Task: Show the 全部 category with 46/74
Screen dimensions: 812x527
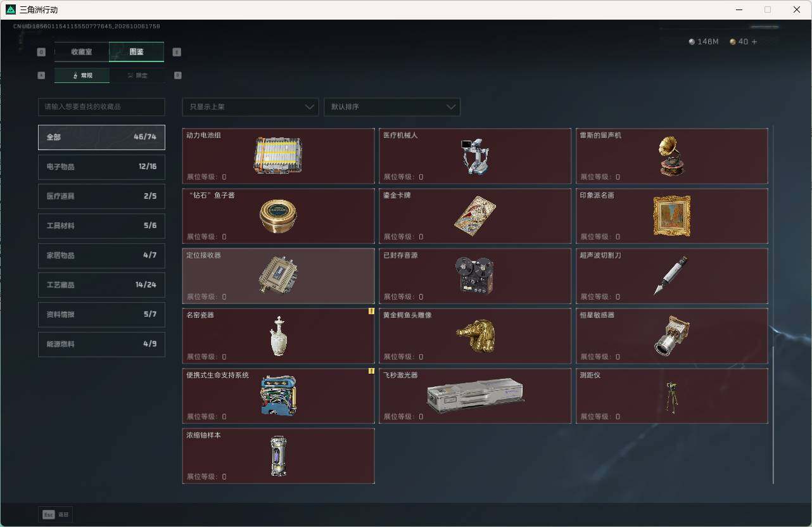Action: (x=101, y=137)
